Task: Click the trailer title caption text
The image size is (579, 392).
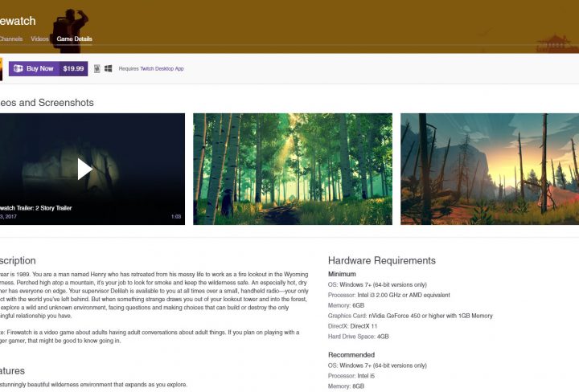Action: pos(36,208)
